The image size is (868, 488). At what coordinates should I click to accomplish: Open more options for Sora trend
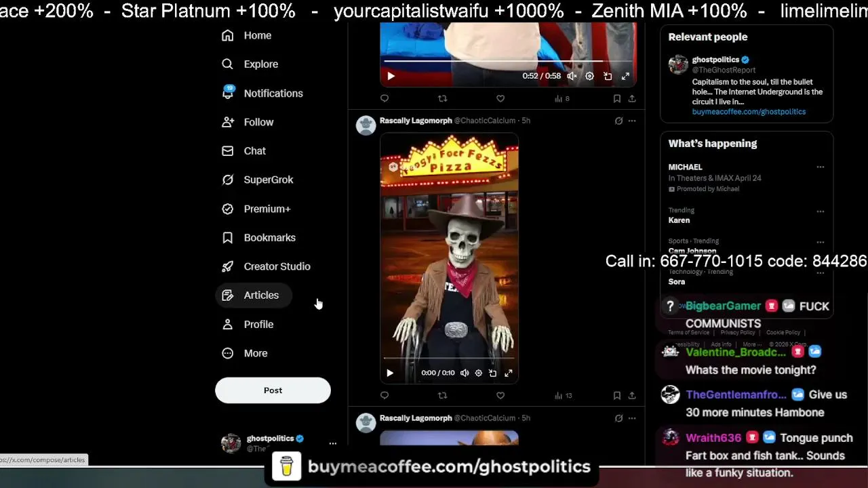820,272
